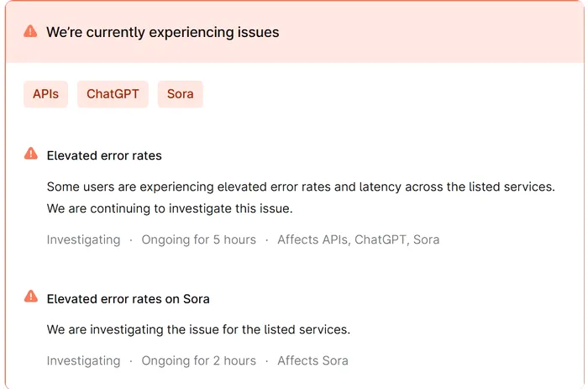Click "Some users are experiencing" sentence
The width and height of the screenshot is (588, 389).
[301, 187]
